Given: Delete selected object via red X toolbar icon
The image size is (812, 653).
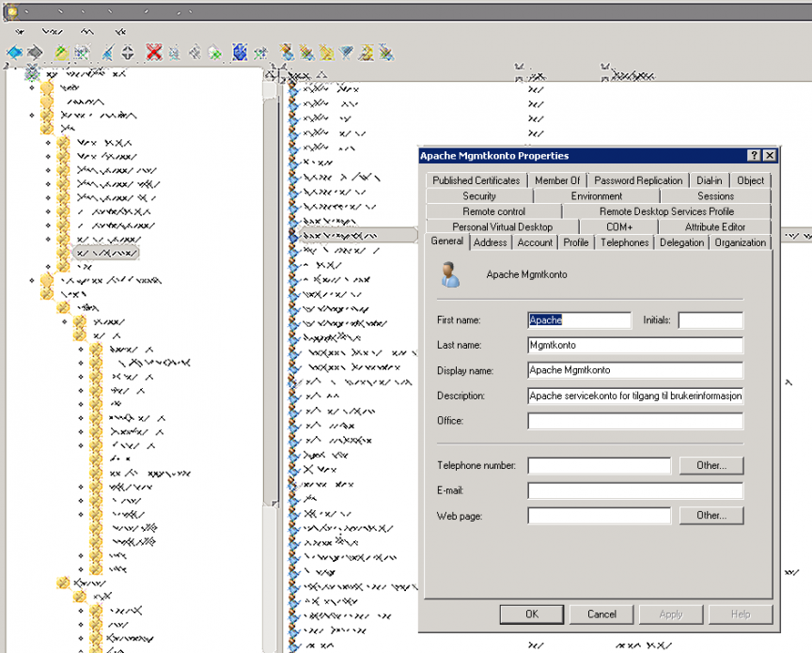Looking at the screenshot, I should [x=152, y=53].
